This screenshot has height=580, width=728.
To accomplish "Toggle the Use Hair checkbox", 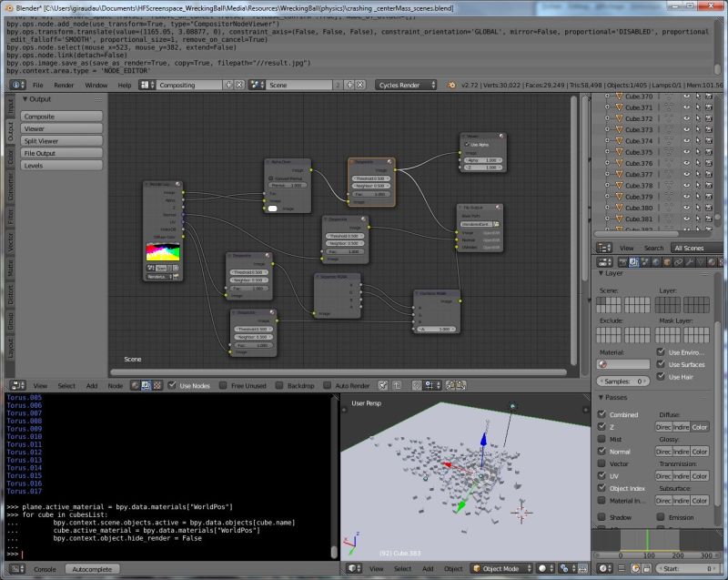I will [x=661, y=376].
